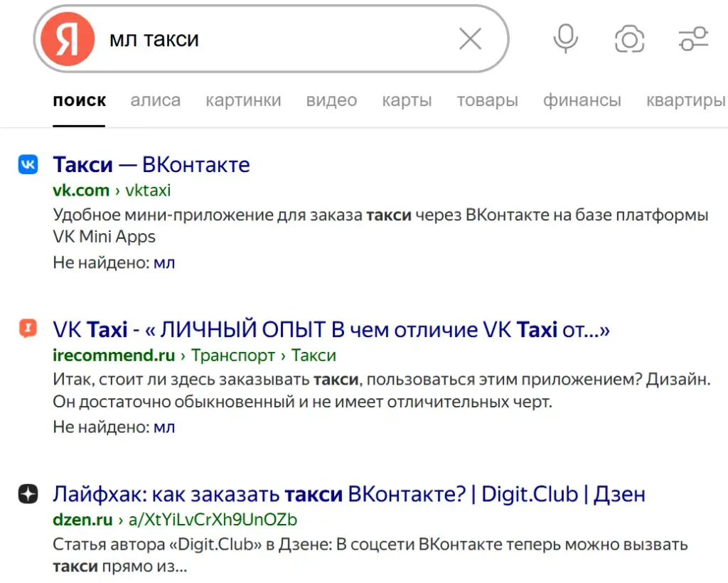Image resolution: width=728 pixels, height=583 pixels.
Task: Click the VK favicon beside the Такси result
Action: [x=28, y=164]
